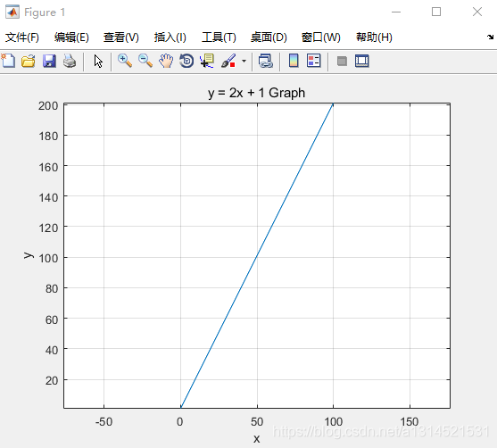Enable the Rotate 3D tool
497x448 pixels.
tap(186, 61)
